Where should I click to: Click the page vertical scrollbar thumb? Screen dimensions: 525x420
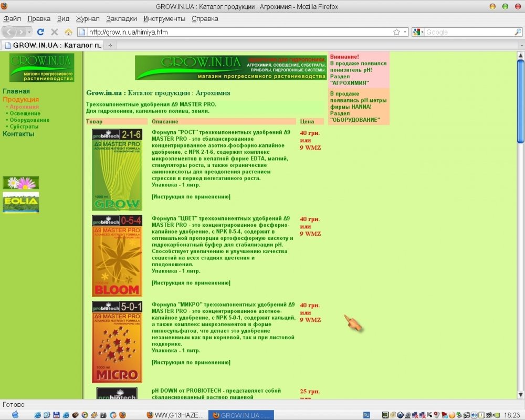(520, 101)
